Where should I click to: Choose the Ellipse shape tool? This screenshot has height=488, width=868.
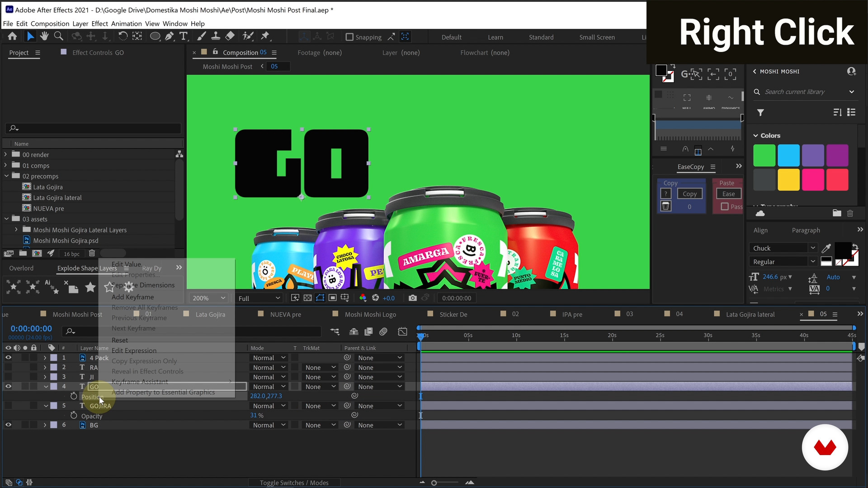[x=155, y=36]
